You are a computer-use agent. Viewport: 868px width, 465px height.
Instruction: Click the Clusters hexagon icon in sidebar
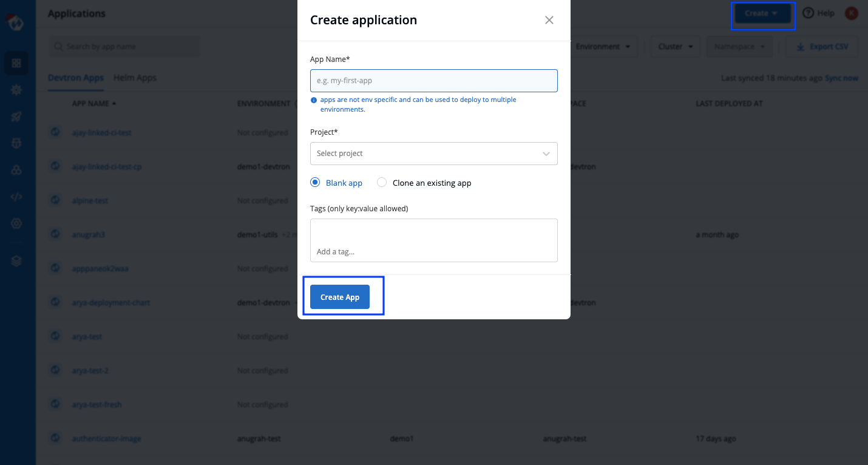[16, 169]
